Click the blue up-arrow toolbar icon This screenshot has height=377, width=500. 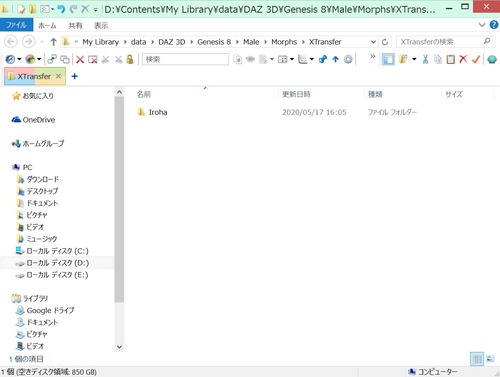335,59
